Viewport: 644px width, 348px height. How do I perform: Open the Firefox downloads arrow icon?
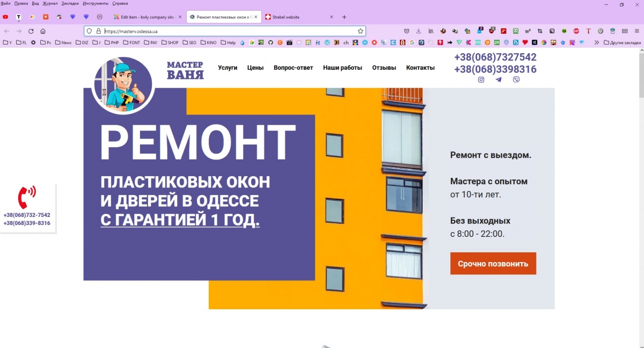point(419,31)
